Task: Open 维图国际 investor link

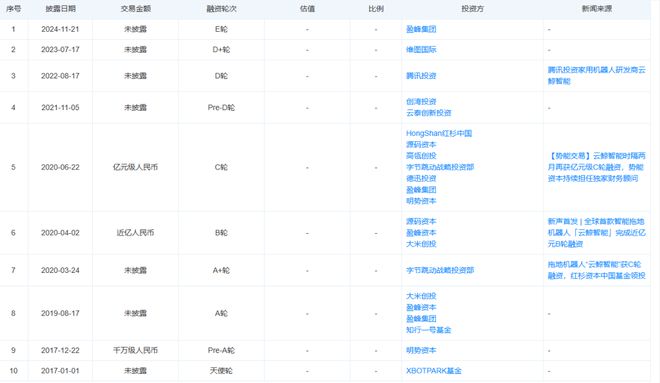Action: [x=421, y=49]
